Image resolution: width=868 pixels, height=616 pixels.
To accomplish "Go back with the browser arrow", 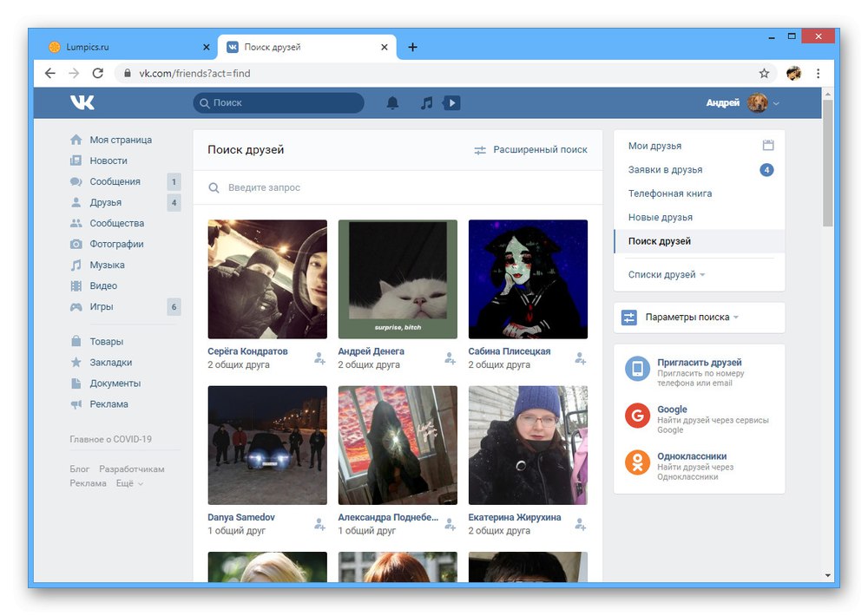I will [x=49, y=73].
